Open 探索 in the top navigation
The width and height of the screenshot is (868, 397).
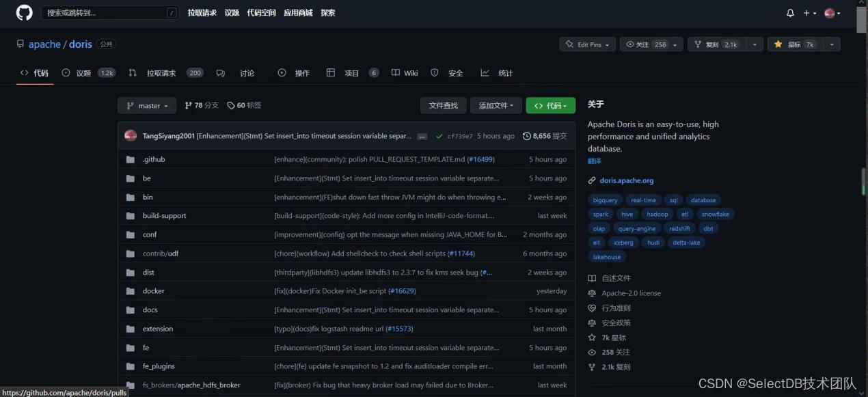click(x=327, y=12)
